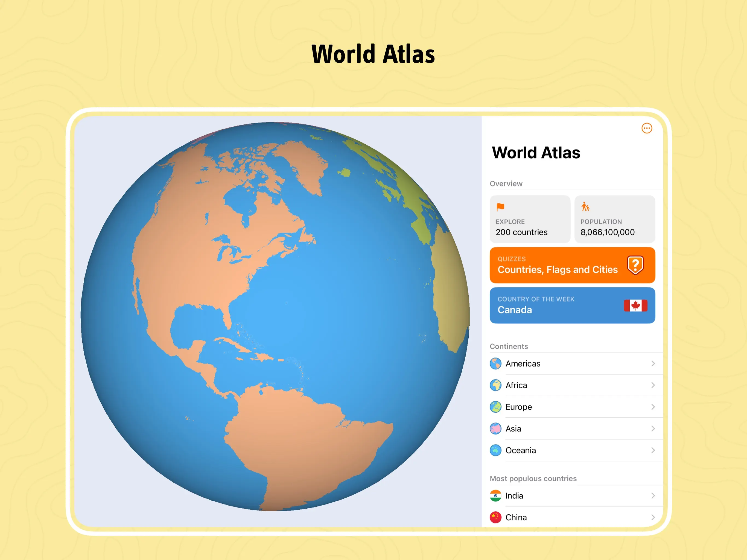The height and width of the screenshot is (560, 747).
Task: Expand Asia row chevron
Action: (x=652, y=428)
